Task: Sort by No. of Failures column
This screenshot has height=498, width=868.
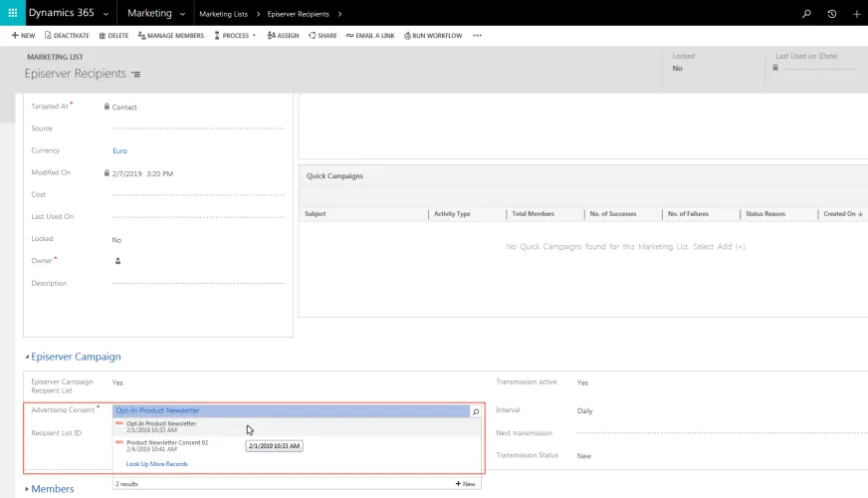Action: click(688, 214)
